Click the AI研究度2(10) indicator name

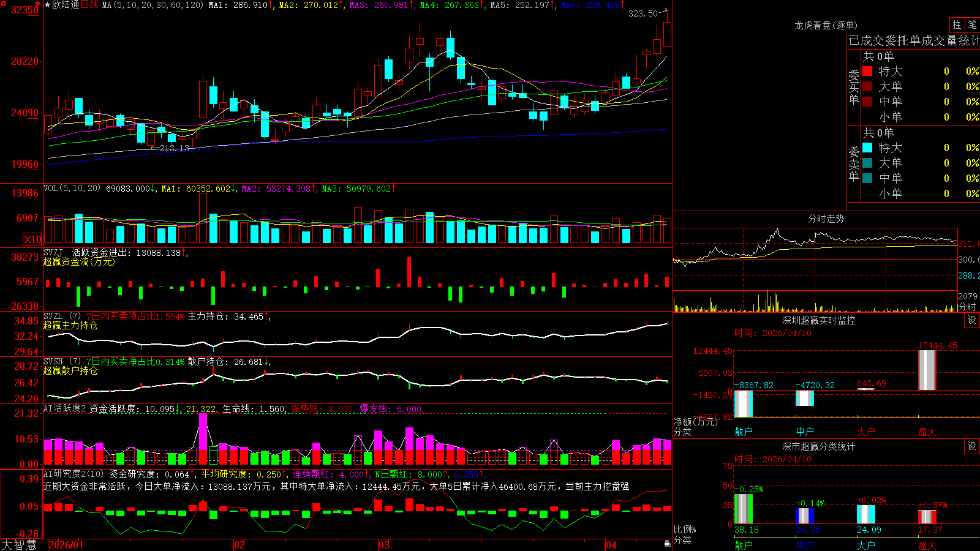[73, 474]
